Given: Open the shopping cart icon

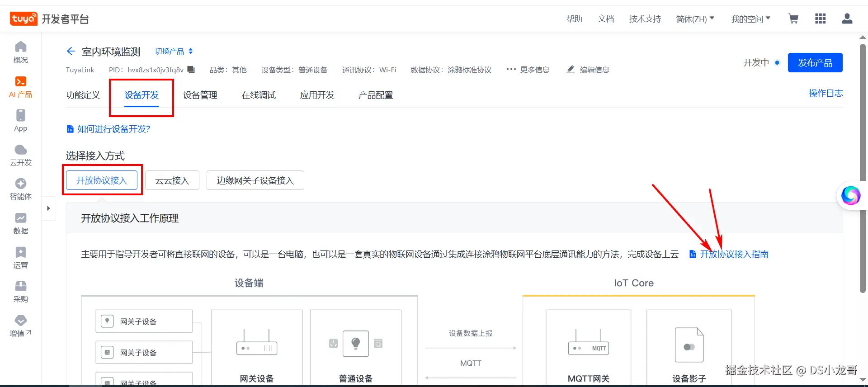Looking at the screenshot, I should (x=793, y=19).
